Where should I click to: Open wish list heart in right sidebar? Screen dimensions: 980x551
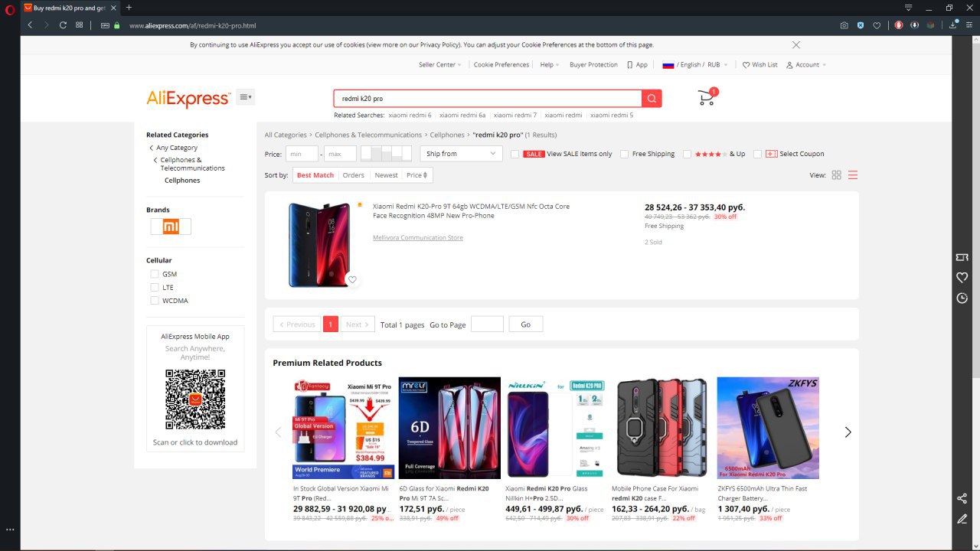(x=962, y=277)
